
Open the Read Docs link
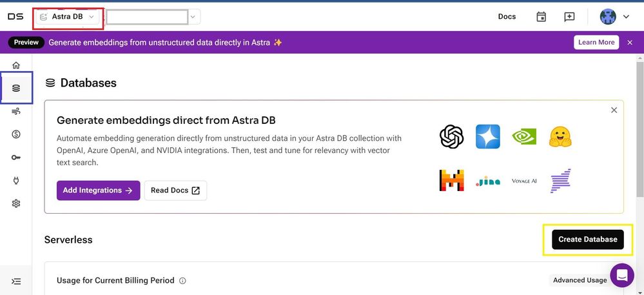pos(175,190)
